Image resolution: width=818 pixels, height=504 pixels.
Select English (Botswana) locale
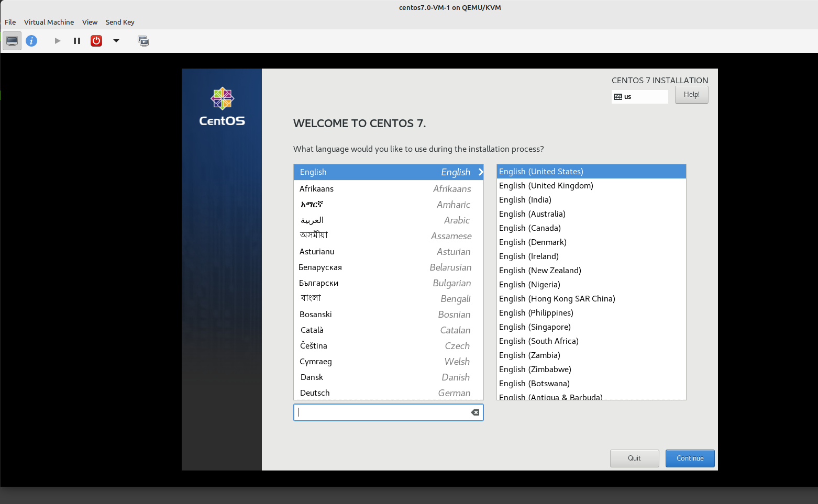(591, 383)
